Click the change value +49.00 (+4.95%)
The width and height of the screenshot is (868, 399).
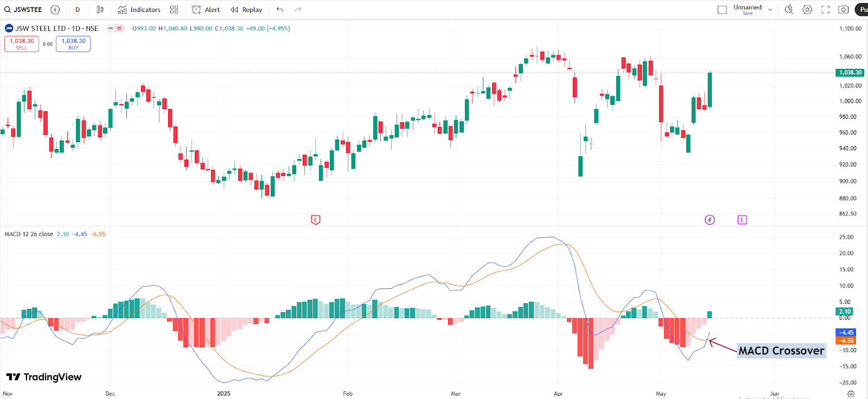(x=268, y=28)
